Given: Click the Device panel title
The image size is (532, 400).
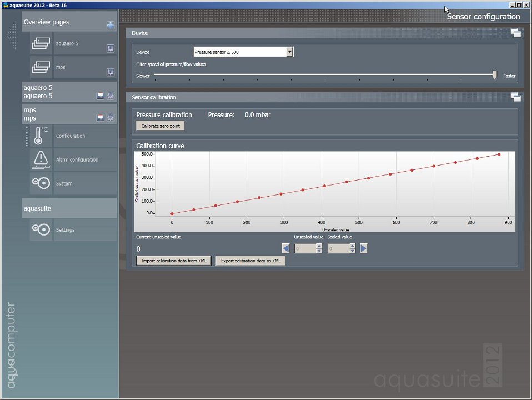Looking at the screenshot, I should pyautogui.click(x=140, y=33).
